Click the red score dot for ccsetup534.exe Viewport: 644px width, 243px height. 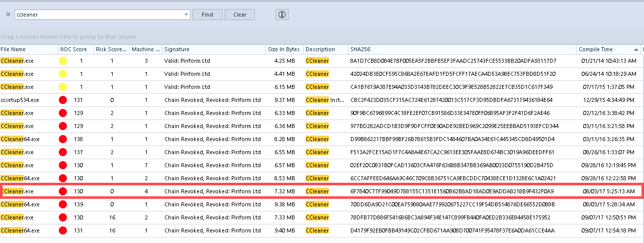(x=63, y=100)
